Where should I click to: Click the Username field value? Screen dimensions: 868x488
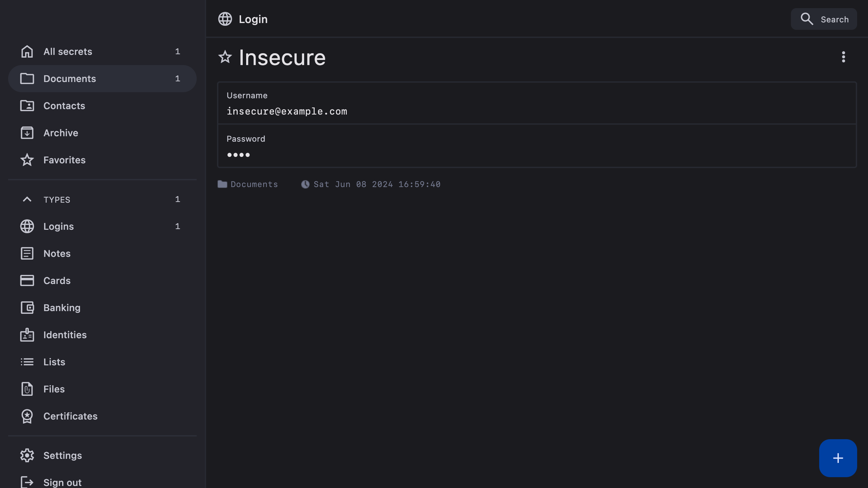pos(287,111)
